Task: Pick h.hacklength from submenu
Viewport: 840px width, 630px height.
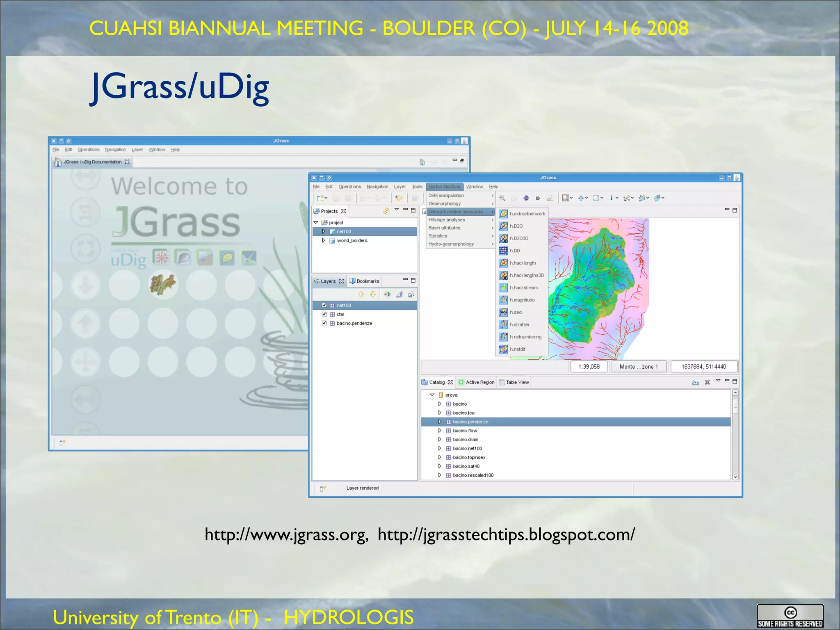Action: [x=522, y=263]
